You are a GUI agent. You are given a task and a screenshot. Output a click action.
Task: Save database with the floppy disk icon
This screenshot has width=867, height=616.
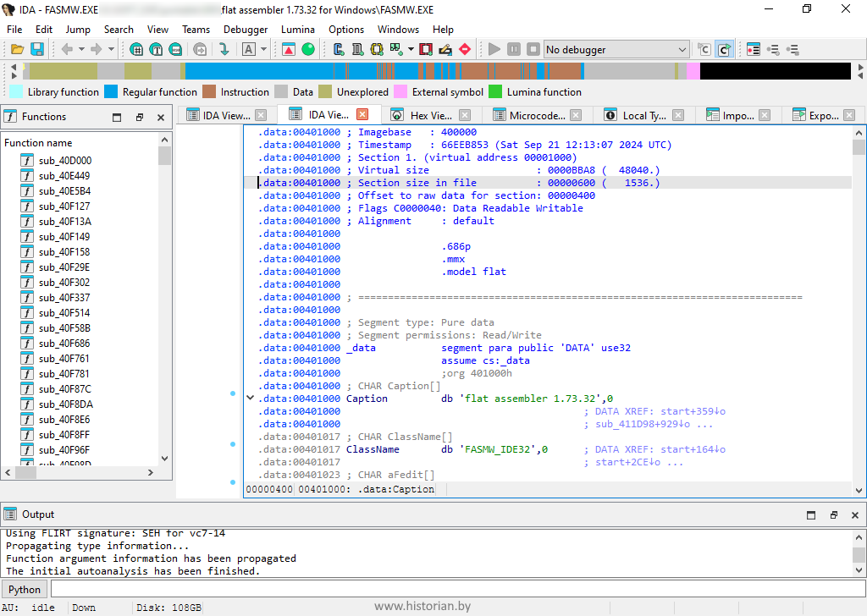[37, 50]
